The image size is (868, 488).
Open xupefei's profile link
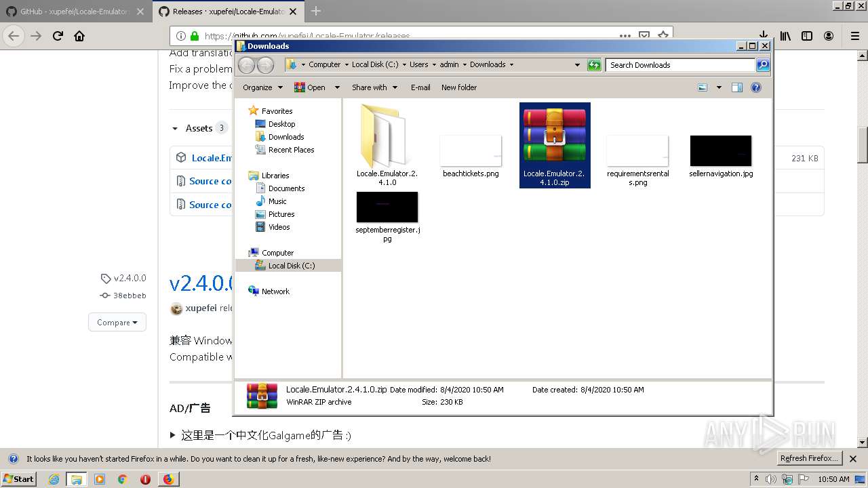[201, 308]
